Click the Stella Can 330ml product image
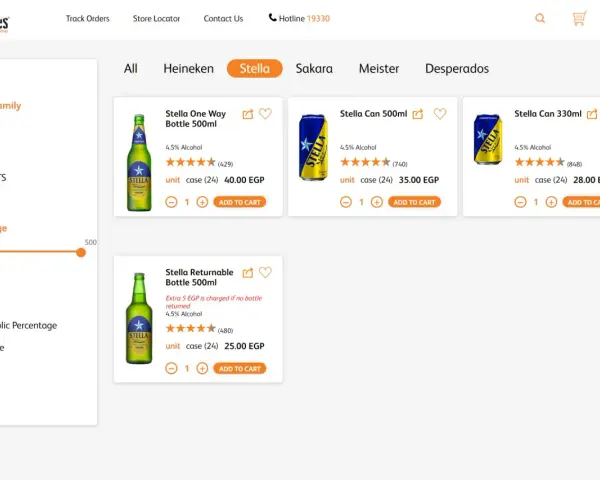 click(488, 139)
